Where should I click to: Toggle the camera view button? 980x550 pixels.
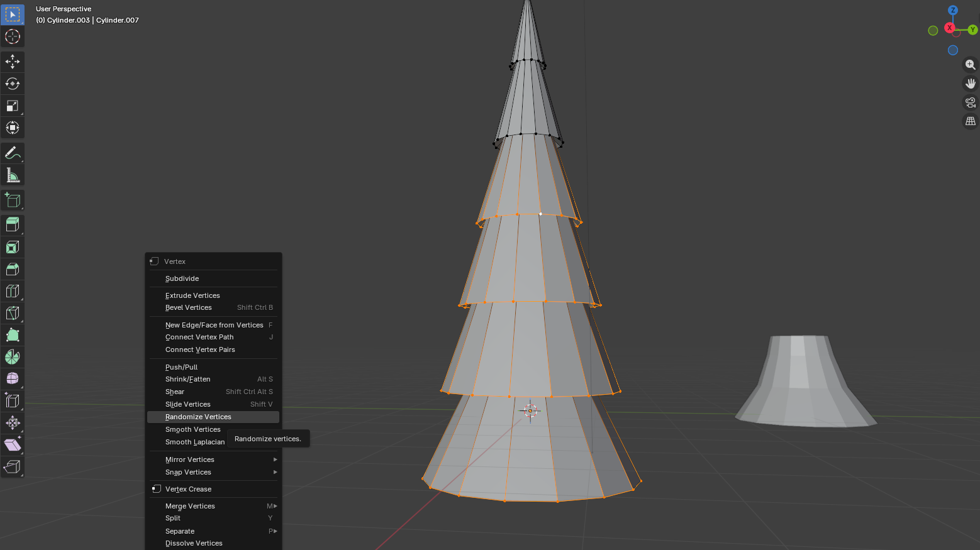coord(971,102)
